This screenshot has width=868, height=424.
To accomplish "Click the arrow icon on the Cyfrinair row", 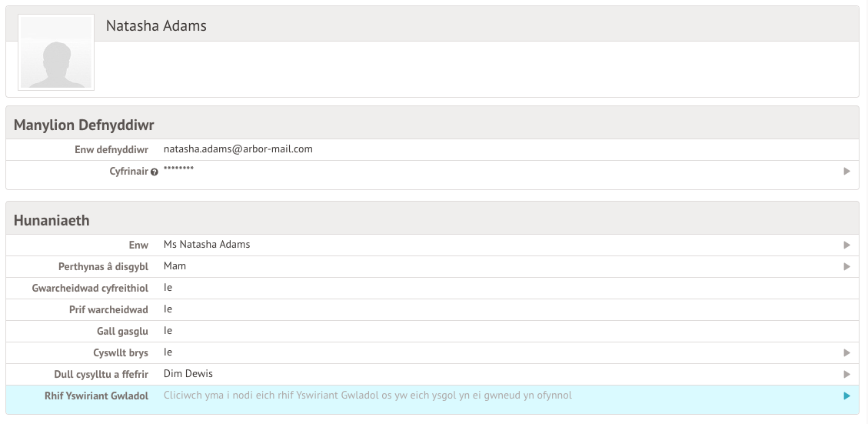I will click(846, 171).
